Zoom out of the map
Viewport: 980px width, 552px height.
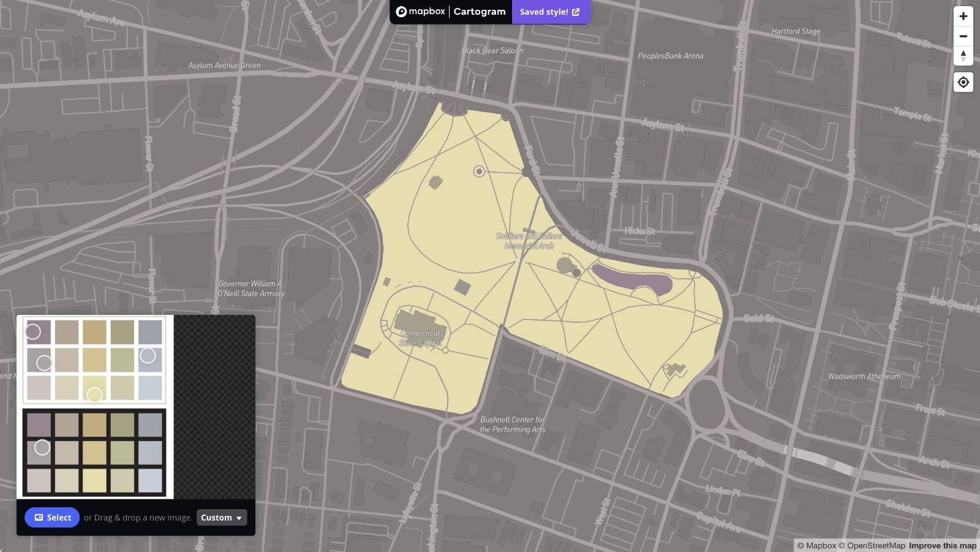pyautogui.click(x=963, y=36)
